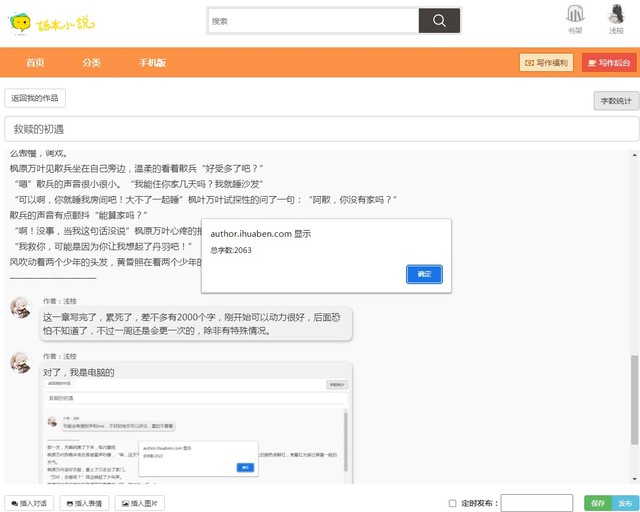Image resolution: width=640 pixels, height=512 pixels.
Task: Click the 话本小说 site logo
Action: point(45,22)
